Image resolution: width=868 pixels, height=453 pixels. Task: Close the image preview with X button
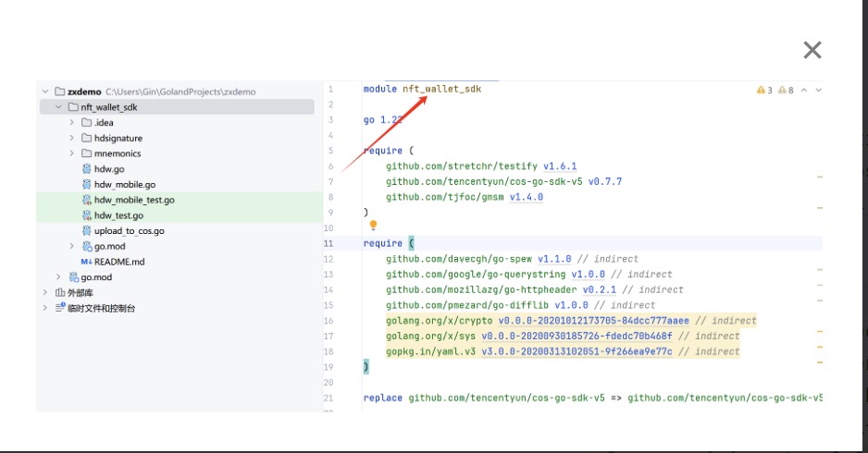tap(812, 50)
